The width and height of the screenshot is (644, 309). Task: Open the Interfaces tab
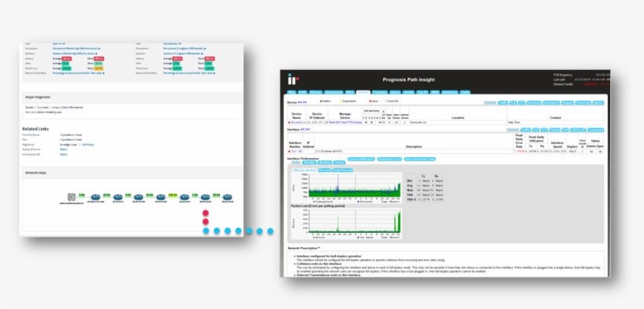(x=450, y=92)
